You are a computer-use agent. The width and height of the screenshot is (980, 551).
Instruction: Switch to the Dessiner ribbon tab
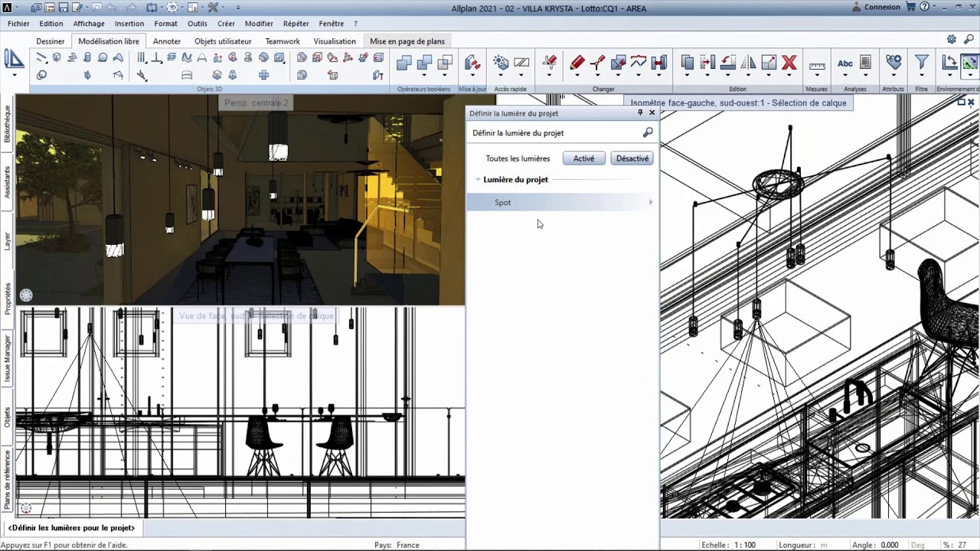point(51,41)
